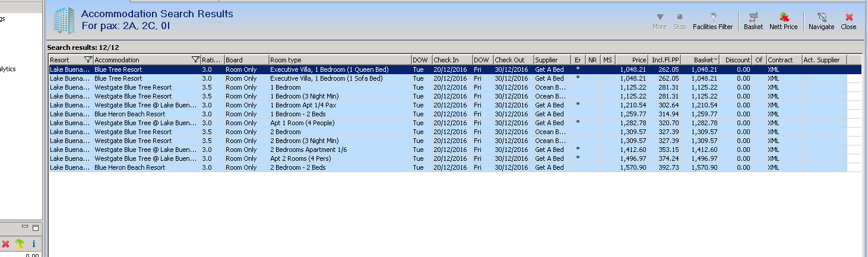Click the 1,570.90 price cell
Image resolution: width=868 pixels, height=257 pixels.
pos(633,167)
